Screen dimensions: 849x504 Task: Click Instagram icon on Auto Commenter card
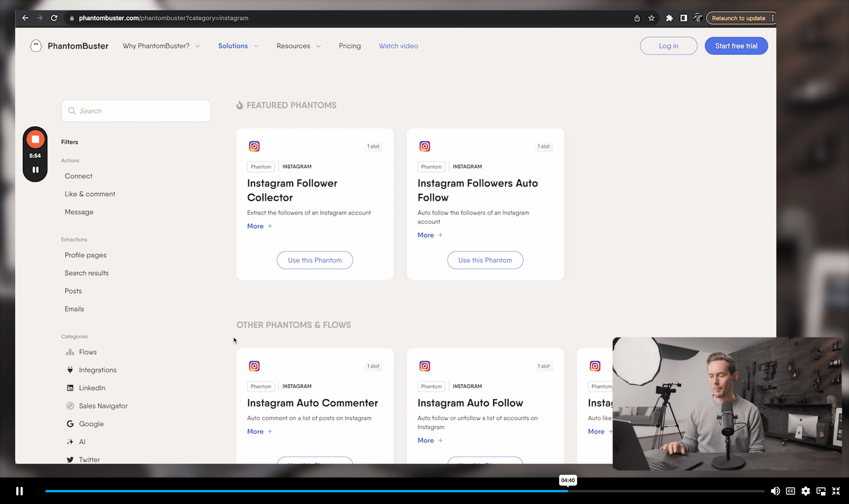(254, 366)
